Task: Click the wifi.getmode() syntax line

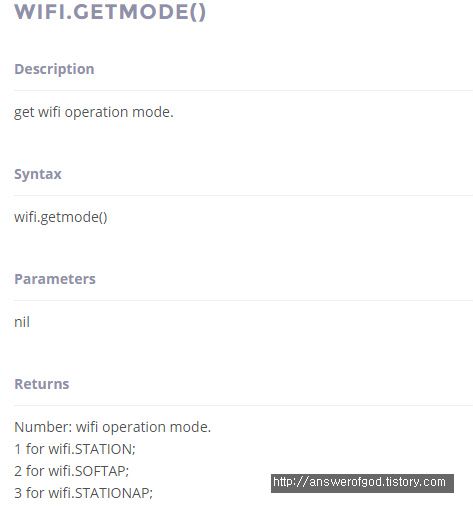Action: tap(61, 217)
